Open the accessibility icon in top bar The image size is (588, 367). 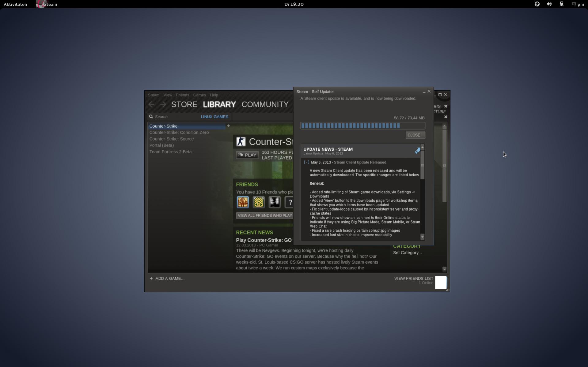tap(537, 4)
